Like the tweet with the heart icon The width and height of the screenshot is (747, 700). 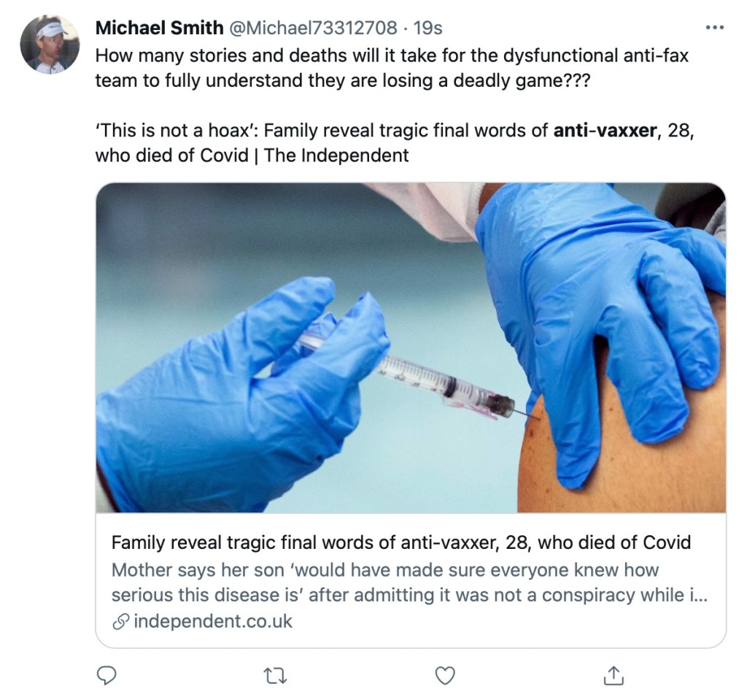444,676
